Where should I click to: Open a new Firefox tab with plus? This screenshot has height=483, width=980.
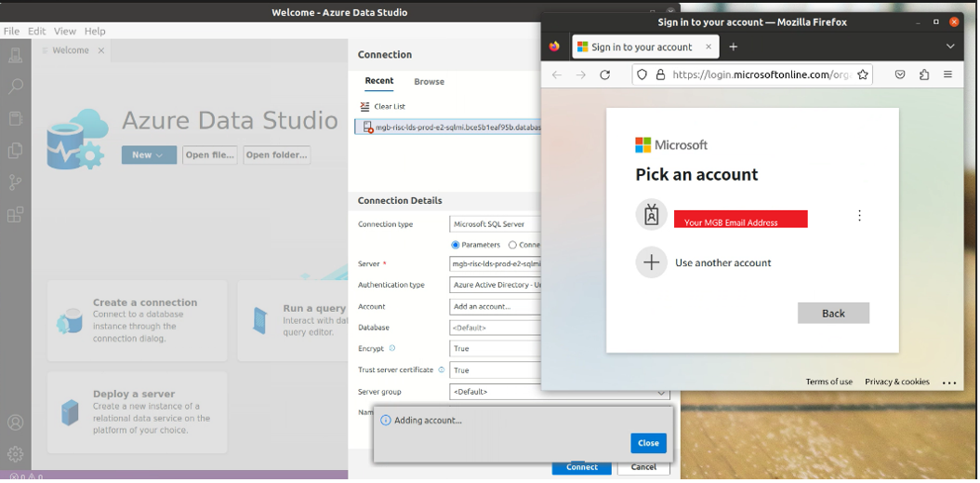733,47
